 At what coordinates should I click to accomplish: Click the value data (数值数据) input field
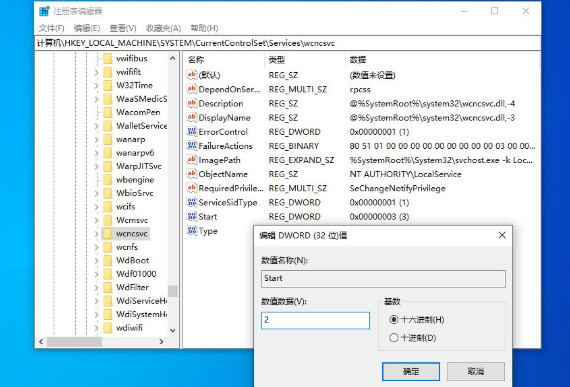pos(315,320)
